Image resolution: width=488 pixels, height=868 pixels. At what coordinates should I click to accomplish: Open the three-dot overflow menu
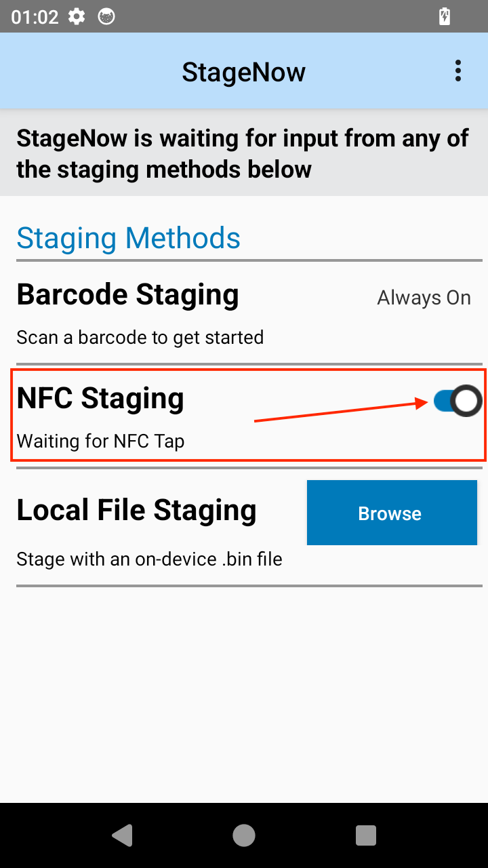coord(458,71)
